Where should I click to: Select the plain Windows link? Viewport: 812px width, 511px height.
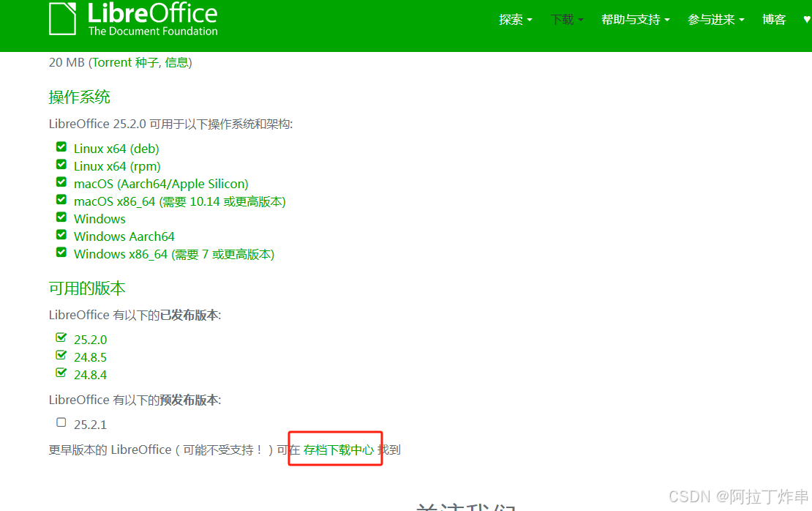click(x=99, y=219)
